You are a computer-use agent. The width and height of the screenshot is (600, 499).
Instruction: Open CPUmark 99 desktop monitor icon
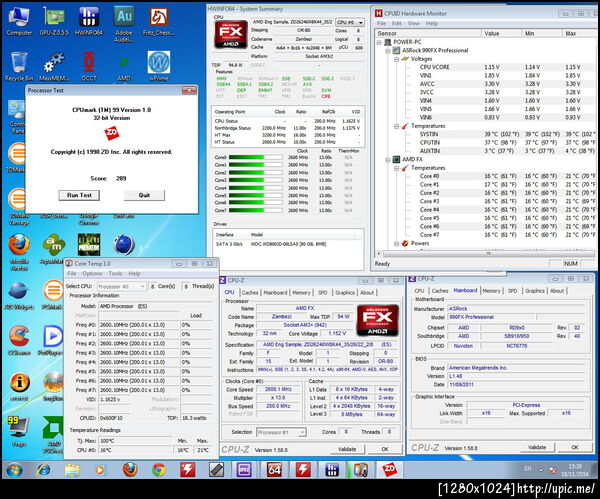tap(19, 431)
